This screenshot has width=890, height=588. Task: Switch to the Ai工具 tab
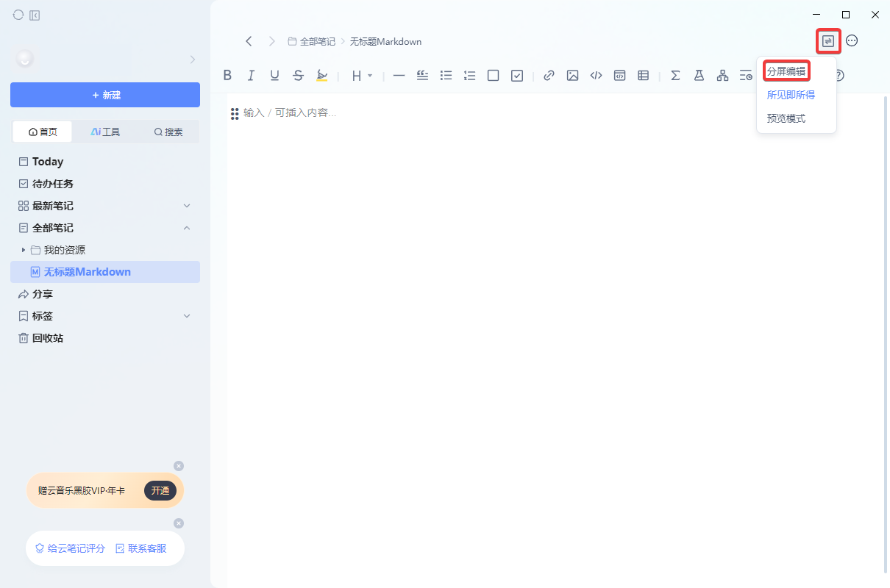(105, 132)
